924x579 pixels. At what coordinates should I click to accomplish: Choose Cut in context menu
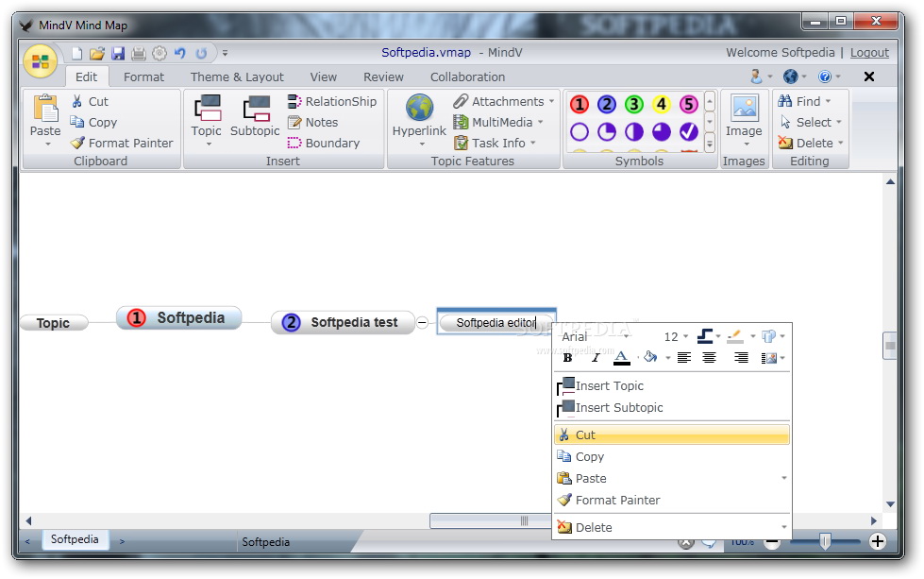pos(672,434)
